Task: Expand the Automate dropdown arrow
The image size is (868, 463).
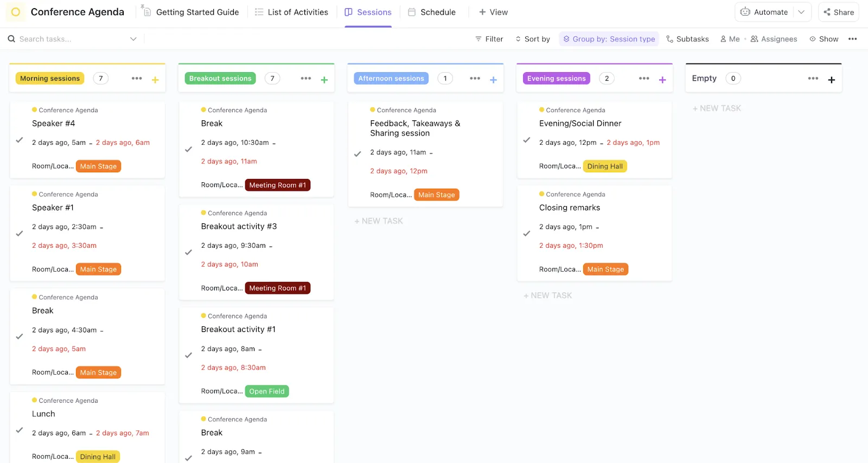Action: pos(801,12)
